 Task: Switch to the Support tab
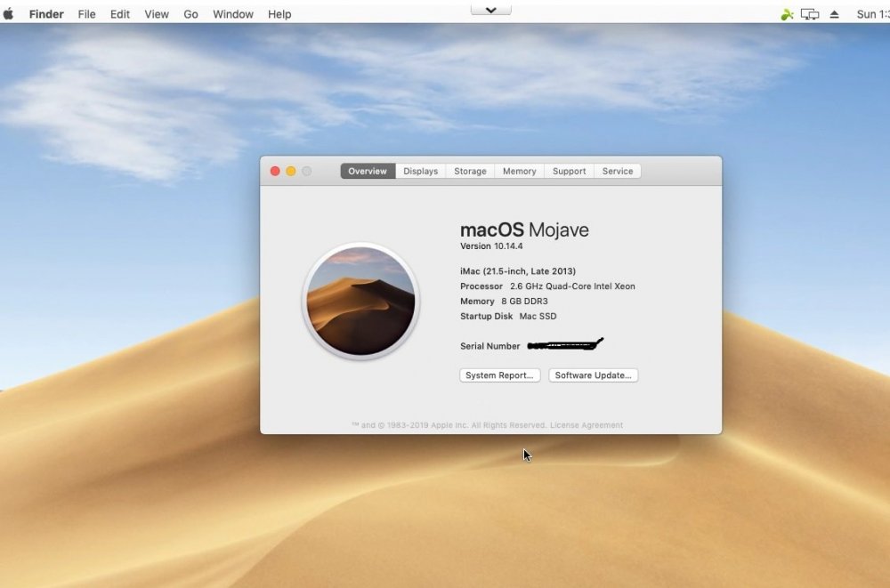(569, 171)
